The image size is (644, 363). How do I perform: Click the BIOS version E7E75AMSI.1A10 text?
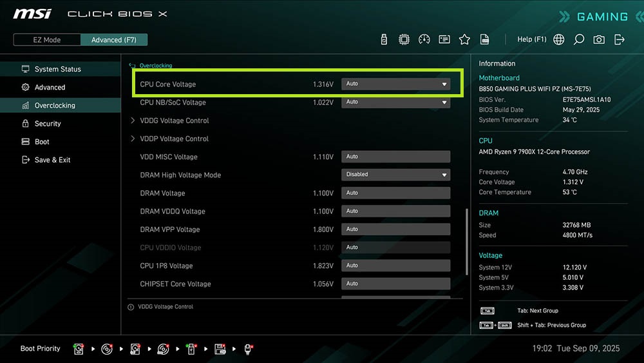click(x=587, y=99)
